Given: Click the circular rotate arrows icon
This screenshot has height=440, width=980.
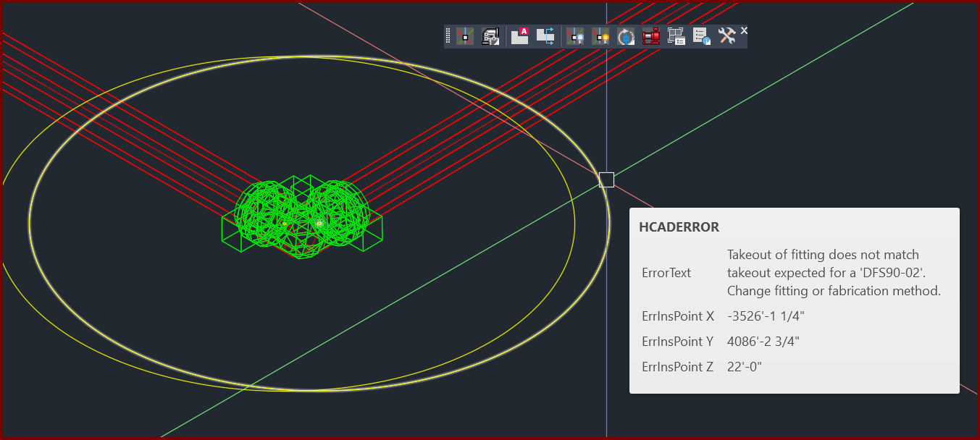Looking at the screenshot, I should pos(626,36).
